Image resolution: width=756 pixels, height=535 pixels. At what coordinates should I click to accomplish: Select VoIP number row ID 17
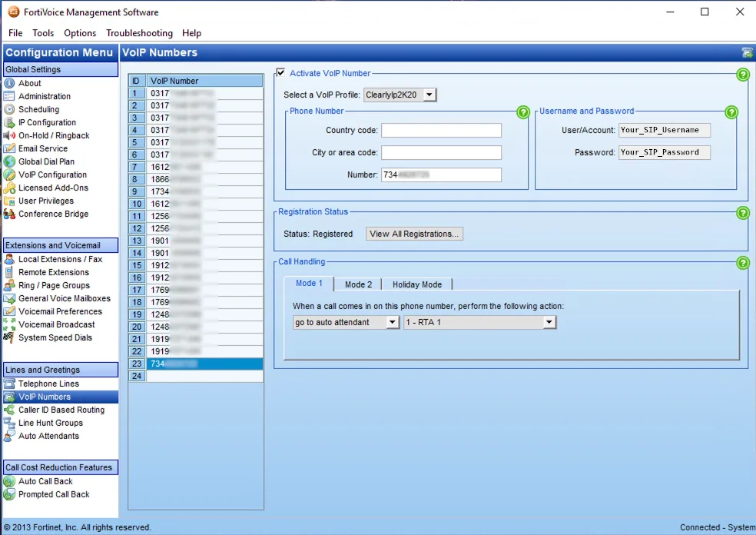(x=196, y=290)
